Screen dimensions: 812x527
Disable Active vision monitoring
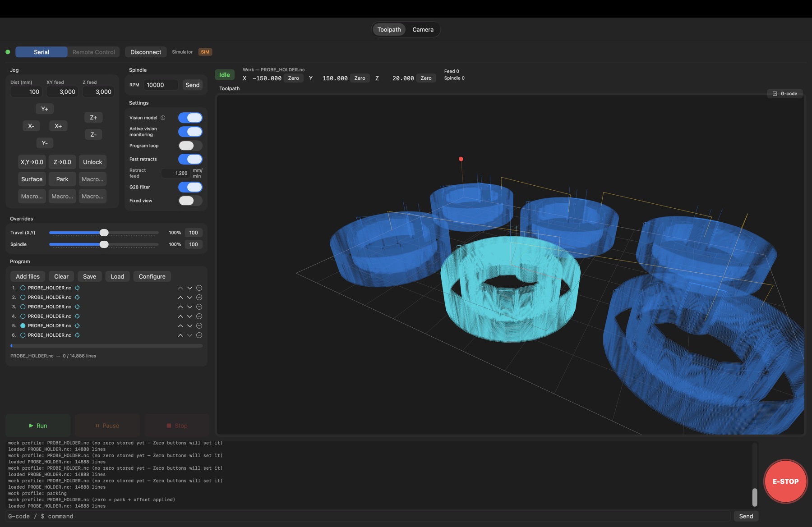[x=190, y=132]
